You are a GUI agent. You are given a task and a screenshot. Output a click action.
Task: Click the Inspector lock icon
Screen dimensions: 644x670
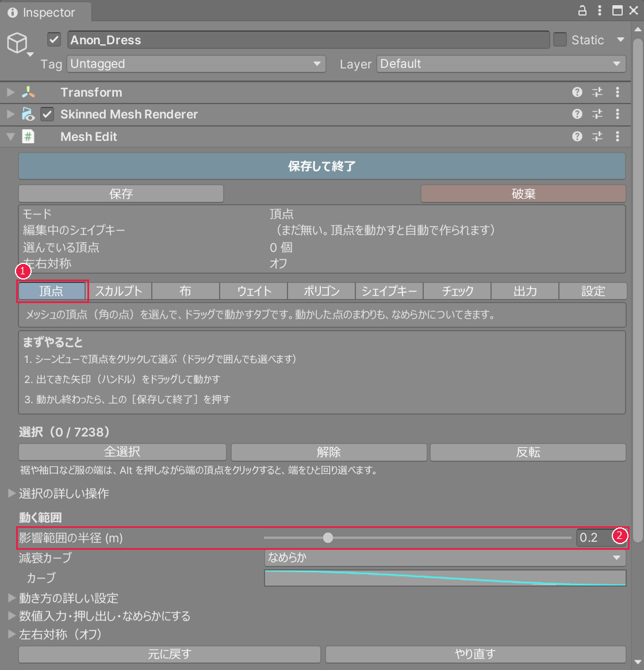582,11
